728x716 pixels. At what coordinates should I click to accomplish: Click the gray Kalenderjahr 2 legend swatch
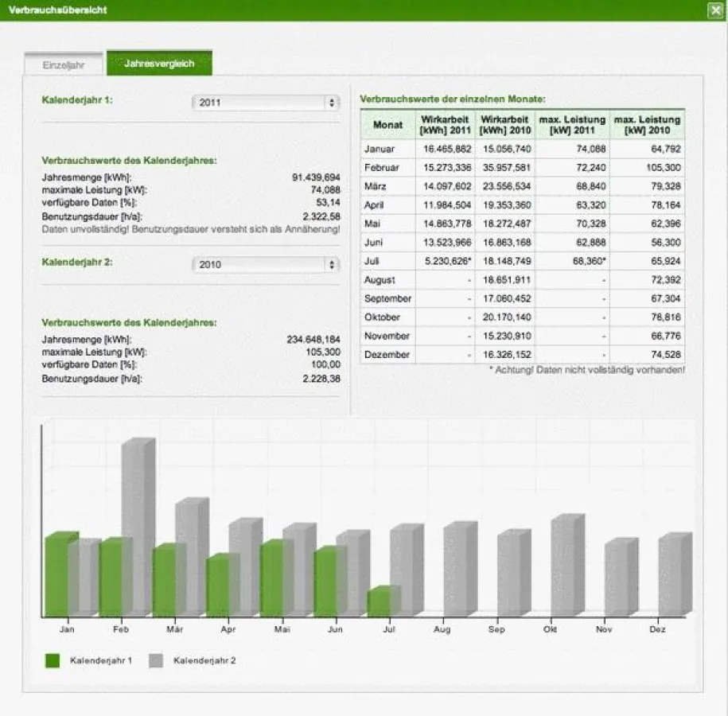pos(156,660)
